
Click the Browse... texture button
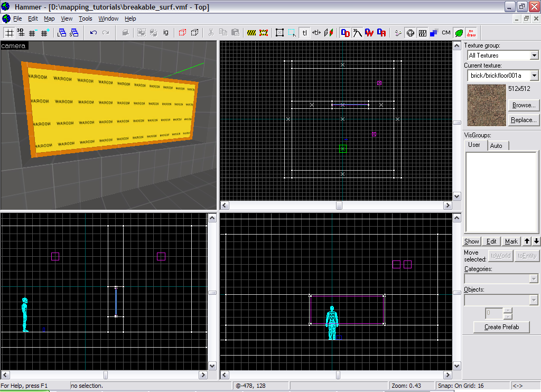click(x=524, y=105)
